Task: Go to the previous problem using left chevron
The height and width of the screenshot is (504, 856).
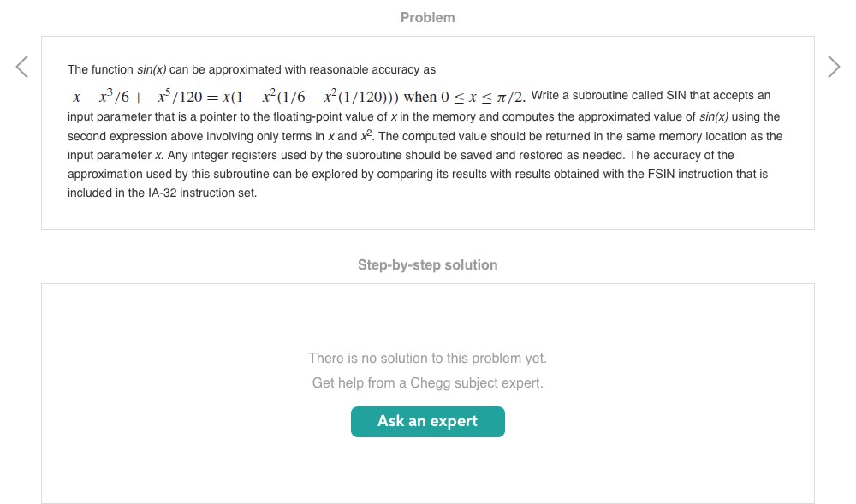Action: click(x=22, y=67)
